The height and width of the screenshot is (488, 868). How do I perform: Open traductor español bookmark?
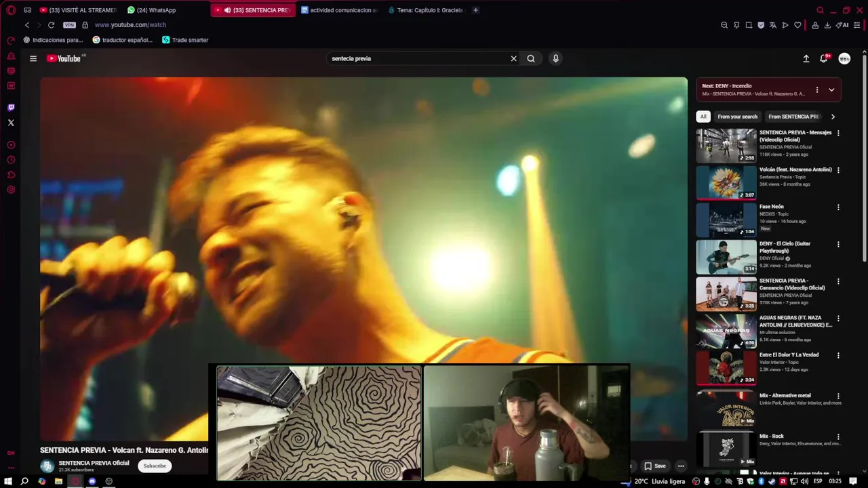(122, 40)
